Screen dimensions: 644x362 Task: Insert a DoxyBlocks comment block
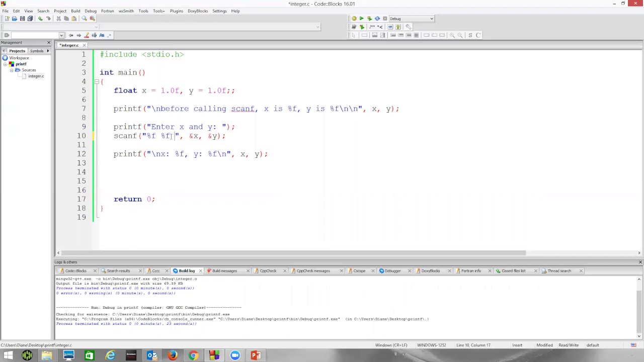pyautogui.click(x=372, y=27)
